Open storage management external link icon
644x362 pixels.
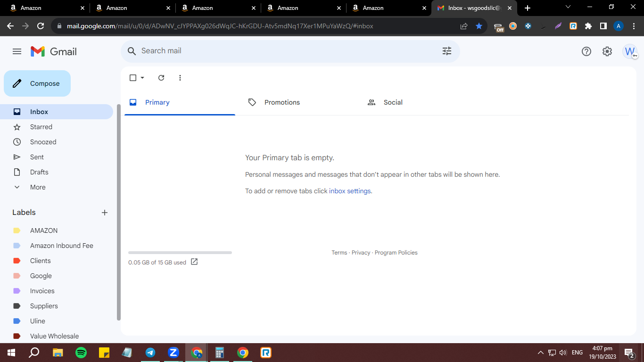[x=194, y=262]
